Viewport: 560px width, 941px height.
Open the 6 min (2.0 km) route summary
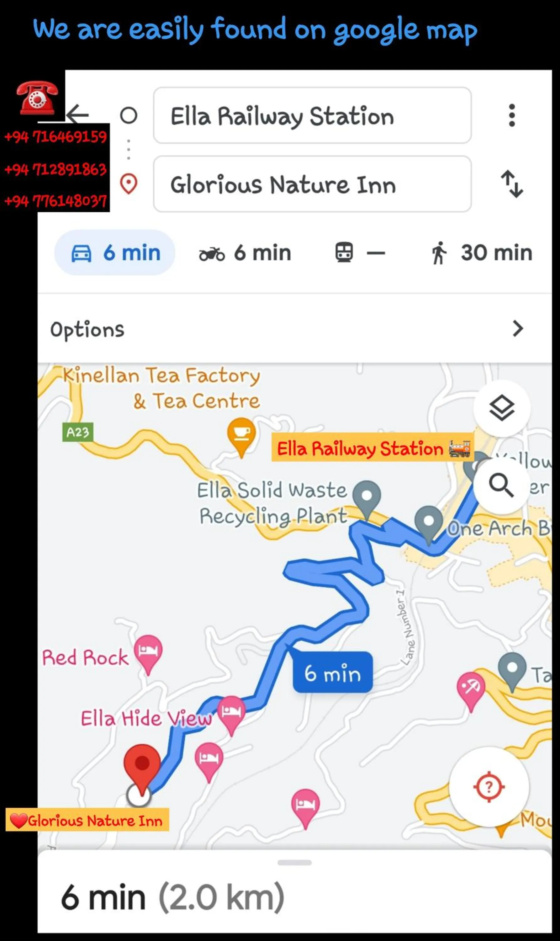172,898
